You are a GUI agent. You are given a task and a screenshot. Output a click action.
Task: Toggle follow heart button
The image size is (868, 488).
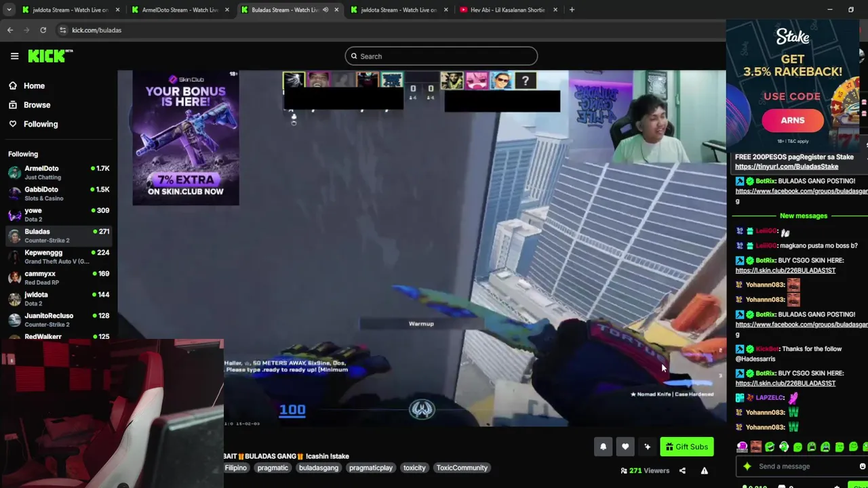tap(625, 447)
